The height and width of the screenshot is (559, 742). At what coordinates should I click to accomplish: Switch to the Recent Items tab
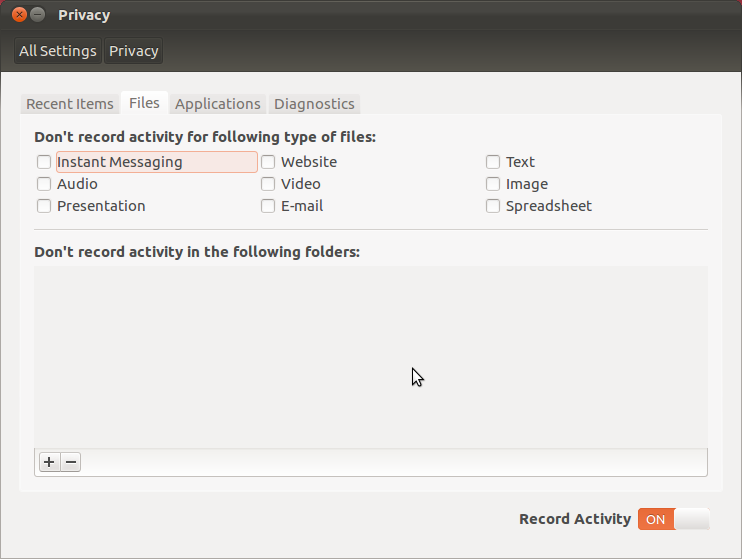tap(70, 104)
